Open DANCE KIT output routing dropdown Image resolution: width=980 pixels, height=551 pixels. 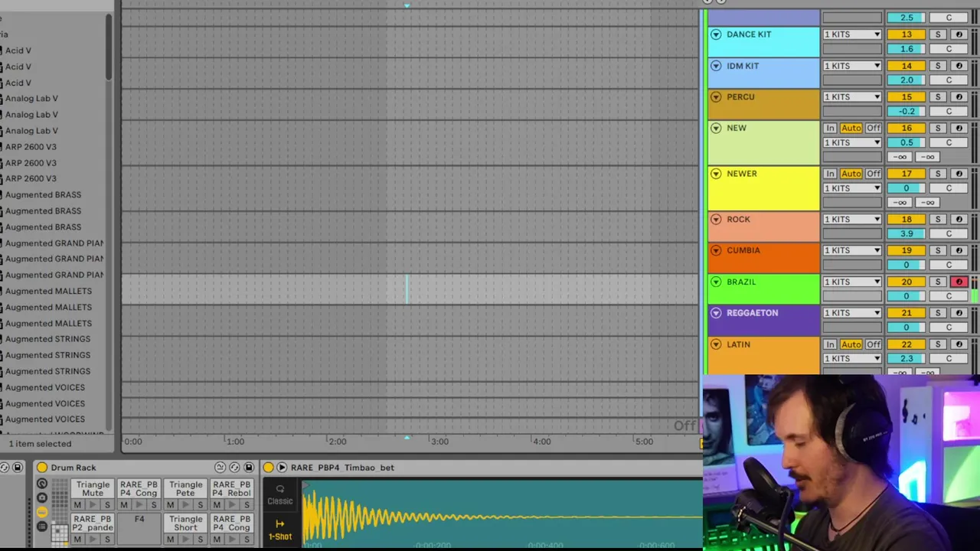pos(852,34)
